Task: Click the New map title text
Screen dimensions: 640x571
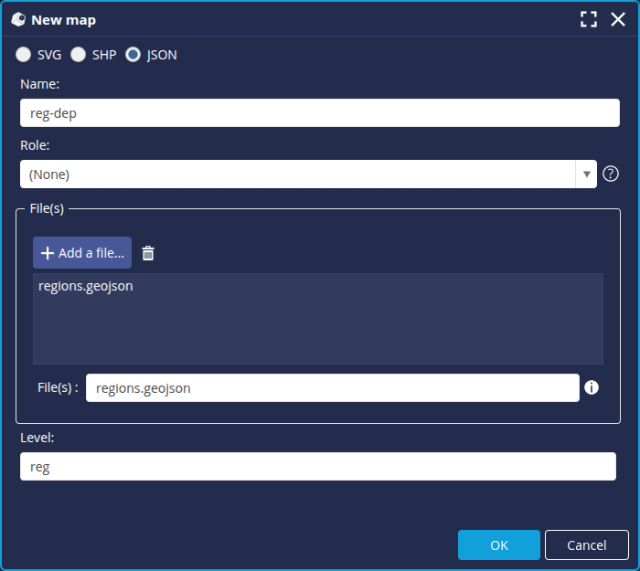Action: point(64,20)
